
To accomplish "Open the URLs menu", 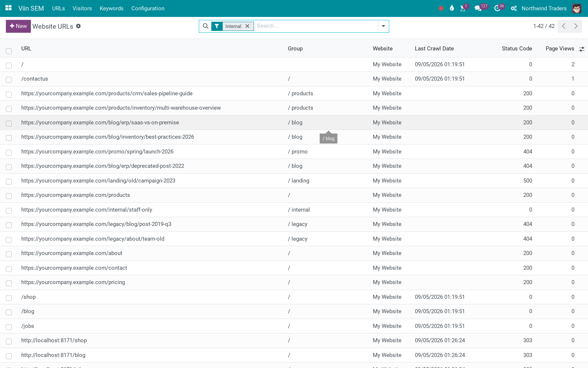I will (x=59, y=8).
